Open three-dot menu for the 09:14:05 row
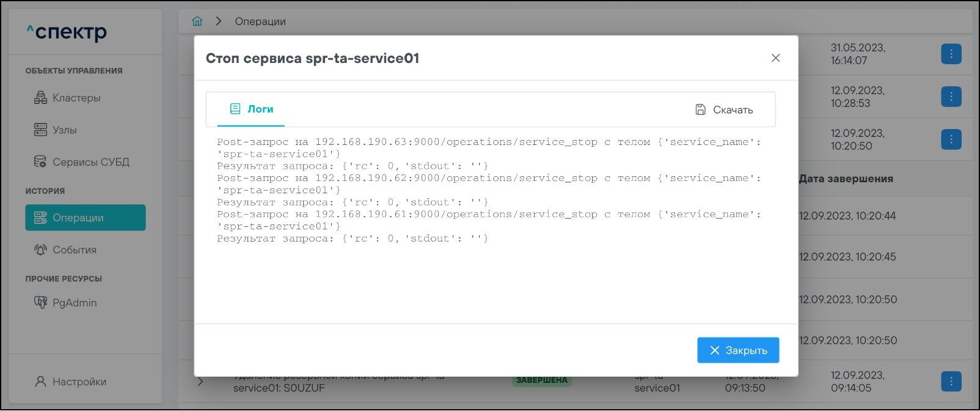Viewport: 980px width, 411px height. [x=951, y=382]
